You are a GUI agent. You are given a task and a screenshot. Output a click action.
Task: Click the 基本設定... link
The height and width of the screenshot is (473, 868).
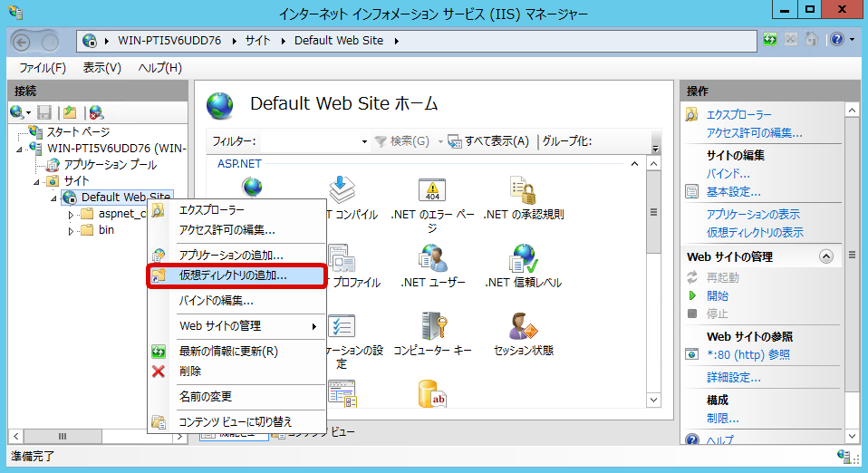[x=734, y=191]
